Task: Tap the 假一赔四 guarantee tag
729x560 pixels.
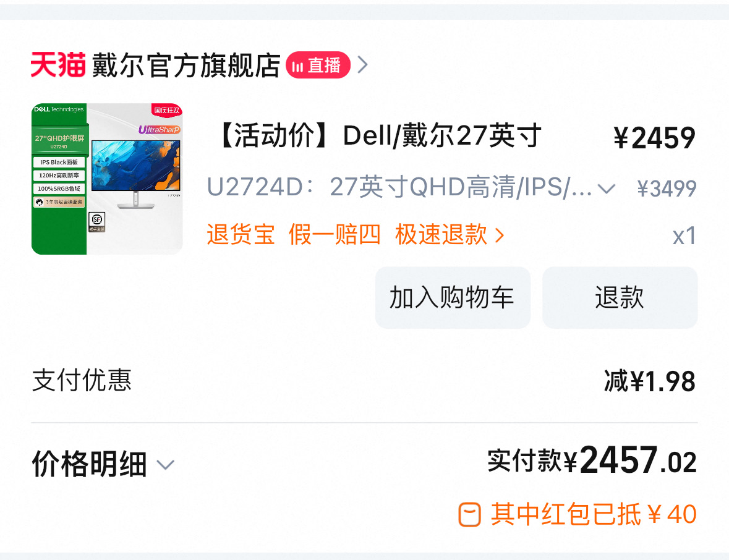Action: pyautogui.click(x=335, y=234)
